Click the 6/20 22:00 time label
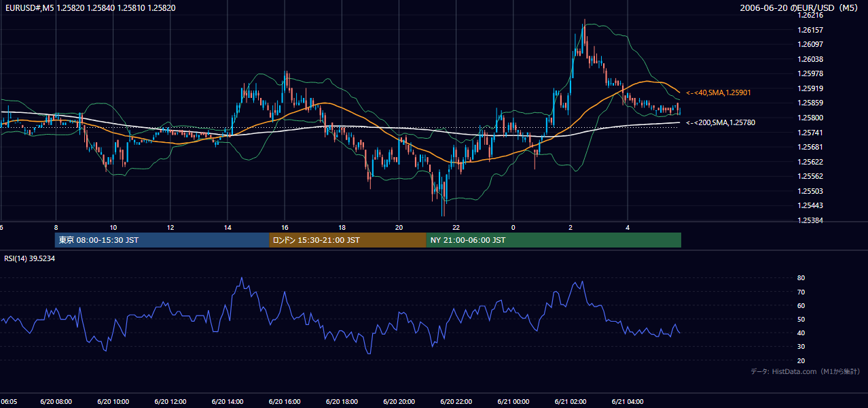The height and width of the screenshot is (408, 868). (456, 402)
